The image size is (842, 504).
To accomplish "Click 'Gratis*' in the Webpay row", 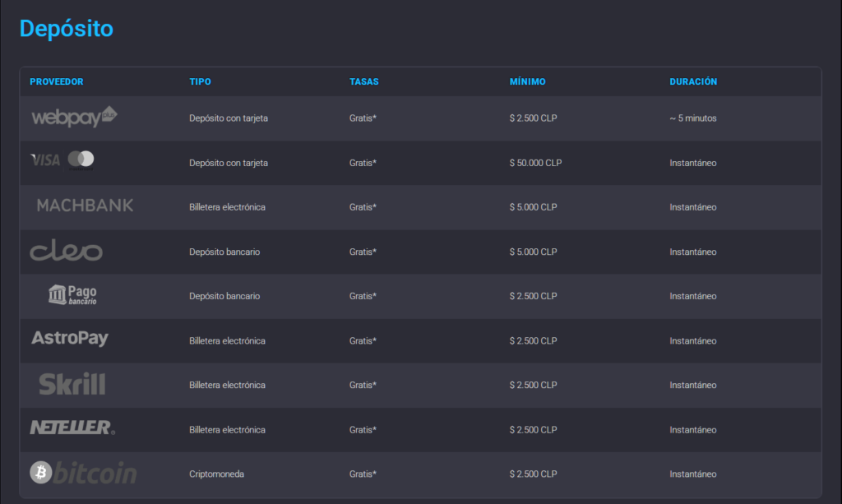I will (x=363, y=118).
